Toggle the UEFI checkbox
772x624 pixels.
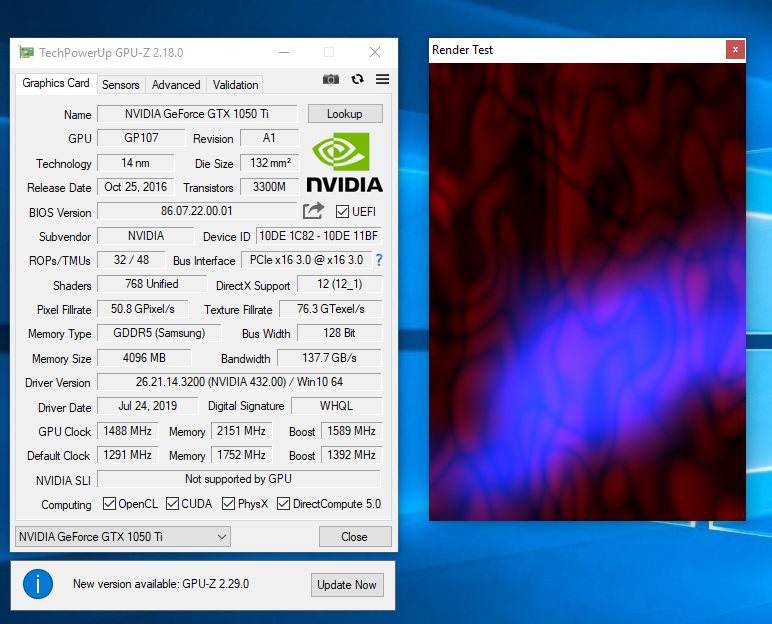click(342, 212)
